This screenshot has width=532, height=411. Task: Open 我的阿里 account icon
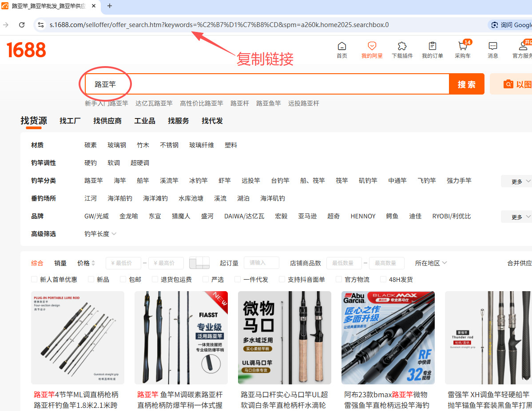pyautogui.click(x=372, y=50)
